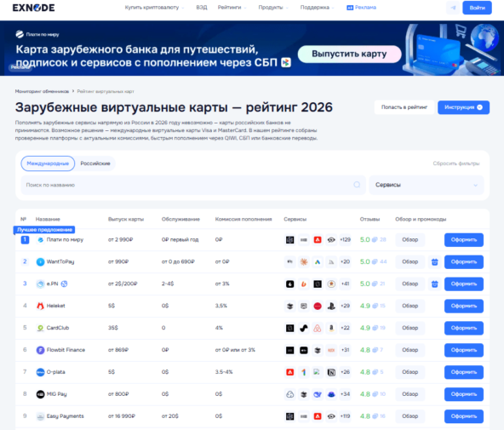Open the Реклама menu link
The height and width of the screenshot is (430, 504).
pos(361,8)
